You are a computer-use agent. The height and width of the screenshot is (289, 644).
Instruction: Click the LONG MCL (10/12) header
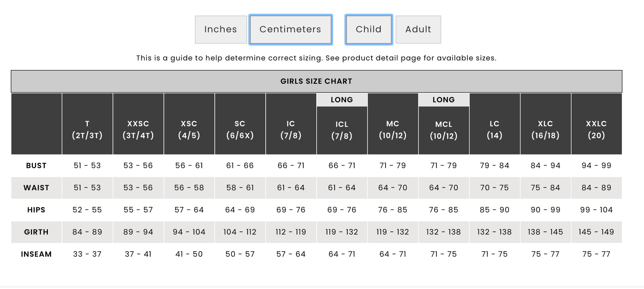tap(444, 124)
